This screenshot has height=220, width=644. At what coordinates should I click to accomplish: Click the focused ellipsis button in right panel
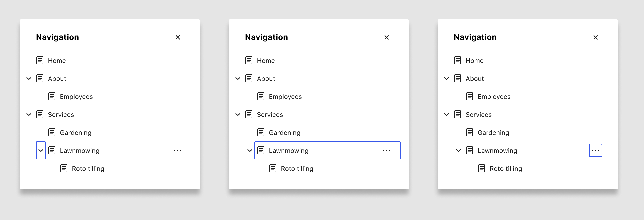coord(595,150)
